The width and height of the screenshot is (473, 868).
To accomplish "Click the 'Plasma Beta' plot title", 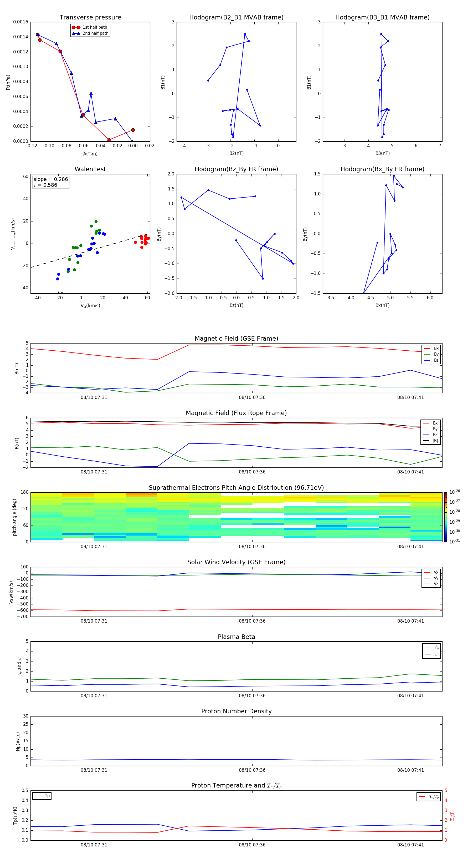I will click(236, 637).
